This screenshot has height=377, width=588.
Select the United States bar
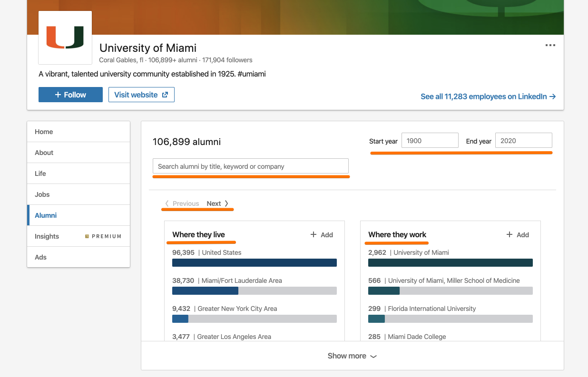[255, 262]
